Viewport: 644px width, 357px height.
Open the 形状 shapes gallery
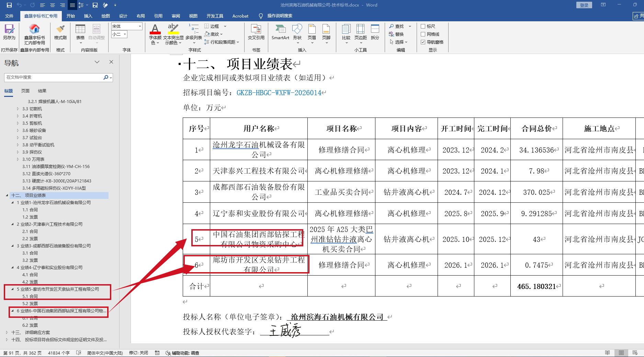point(297,34)
